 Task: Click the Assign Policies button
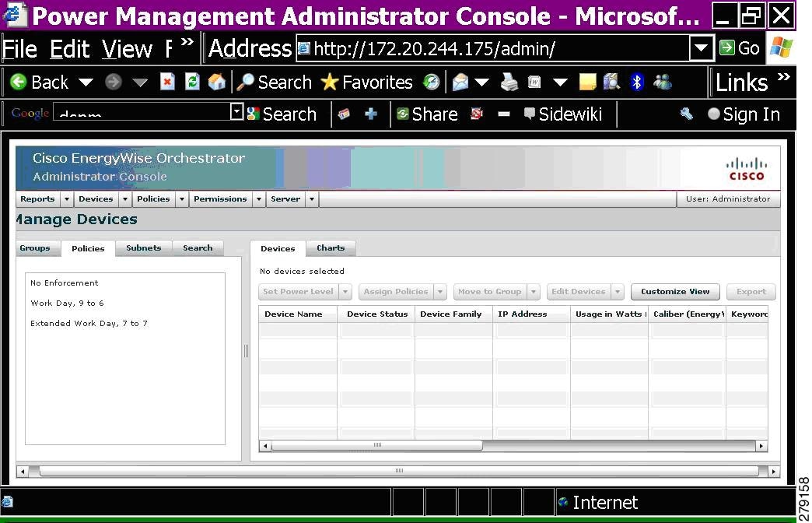point(396,292)
